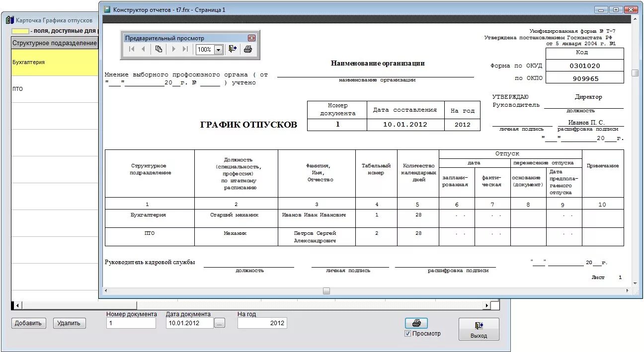Go to next page in preview toolbar
The width and height of the screenshot is (644, 352).
coord(173,49)
